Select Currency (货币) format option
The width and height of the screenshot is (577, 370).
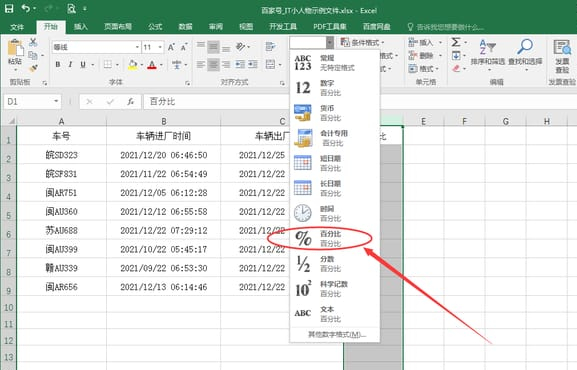click(334, 113)
